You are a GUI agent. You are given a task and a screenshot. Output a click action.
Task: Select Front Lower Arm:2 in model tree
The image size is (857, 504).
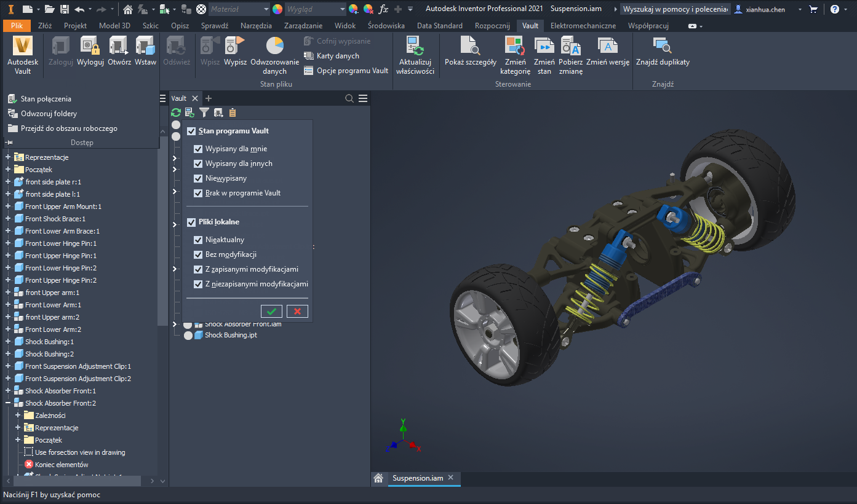pos(53,329)
